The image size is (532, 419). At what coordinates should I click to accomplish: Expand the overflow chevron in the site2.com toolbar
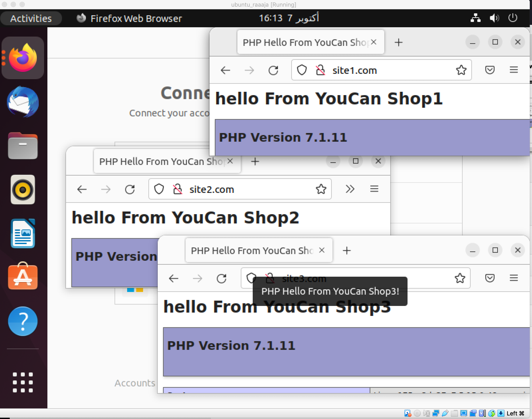[350, 189]
